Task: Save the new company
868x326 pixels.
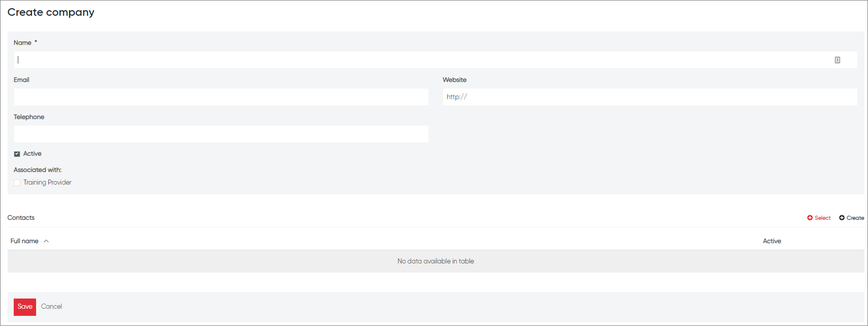Action: 25,307
